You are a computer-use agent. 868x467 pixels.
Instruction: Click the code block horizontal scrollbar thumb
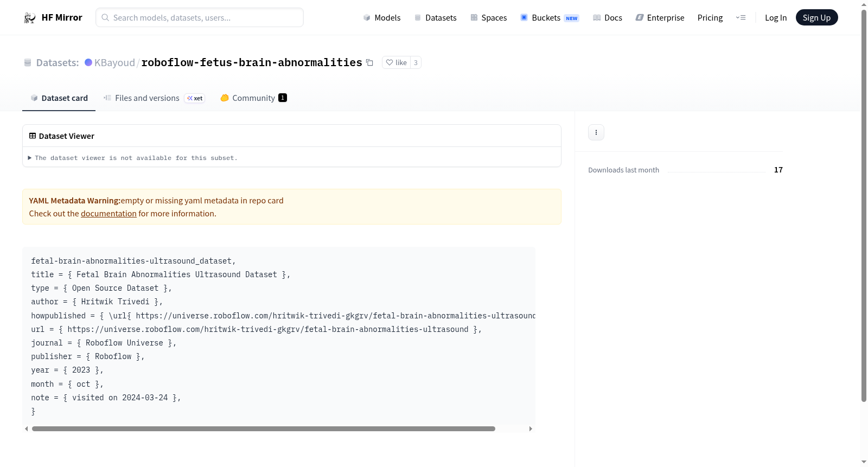pyautogui.click(x=264, y=428)
